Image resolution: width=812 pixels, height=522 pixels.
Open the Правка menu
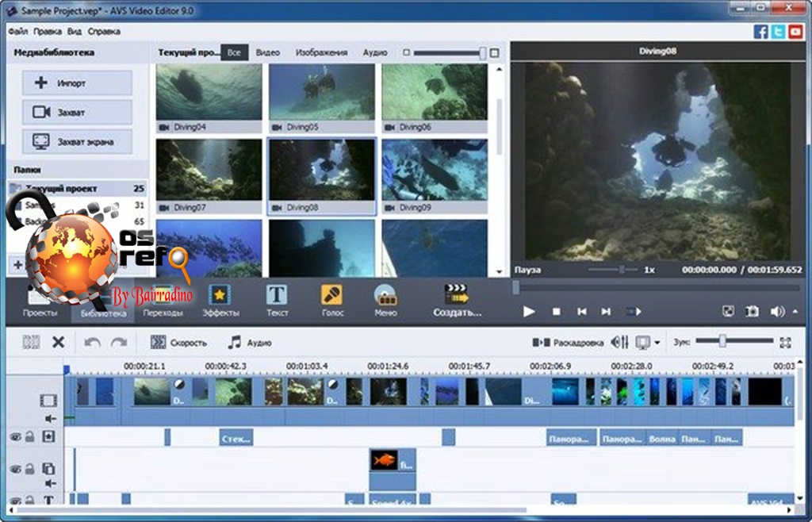pos(47,32)
